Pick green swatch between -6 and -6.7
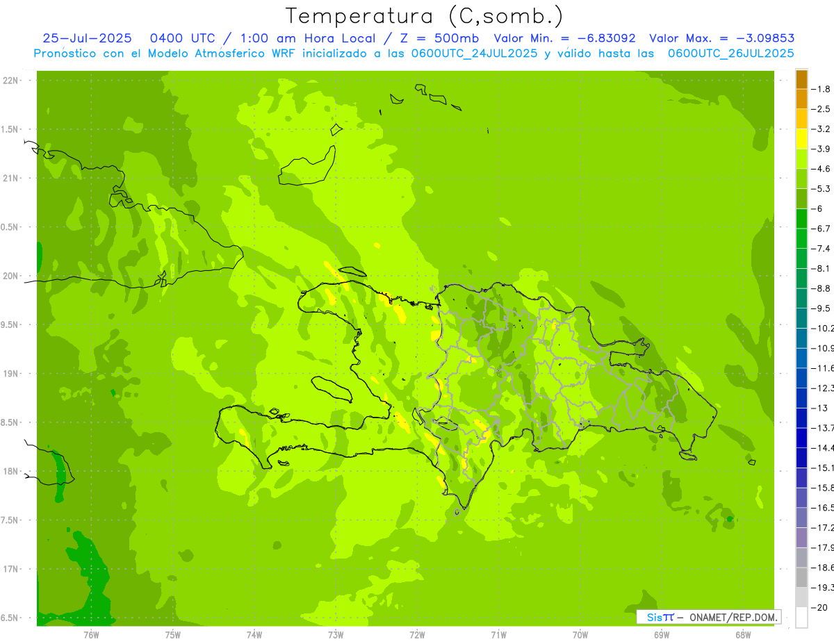This screenshot has width=834, height=644. coord(801,219)
